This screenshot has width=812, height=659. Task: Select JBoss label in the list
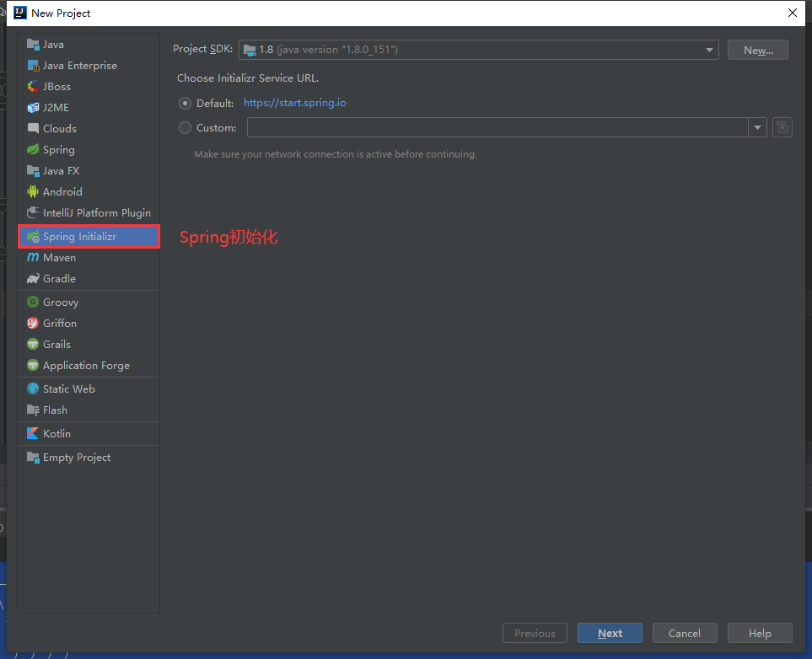click(57, 87)
